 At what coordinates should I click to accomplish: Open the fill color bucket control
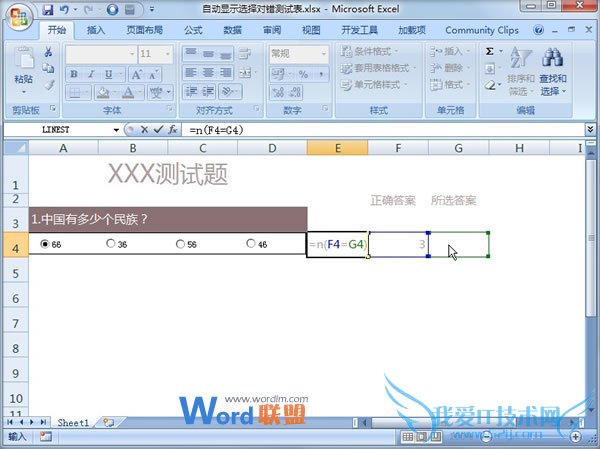pos(103,92)
